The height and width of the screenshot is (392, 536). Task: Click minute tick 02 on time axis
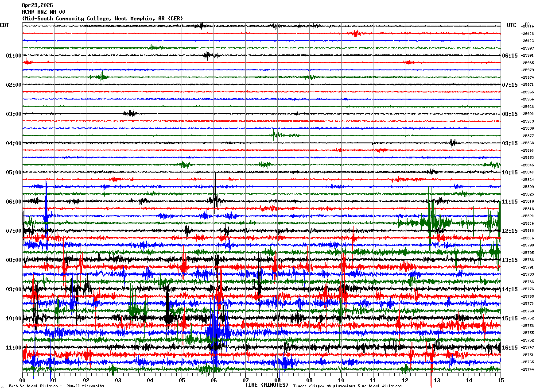(86, 380)
